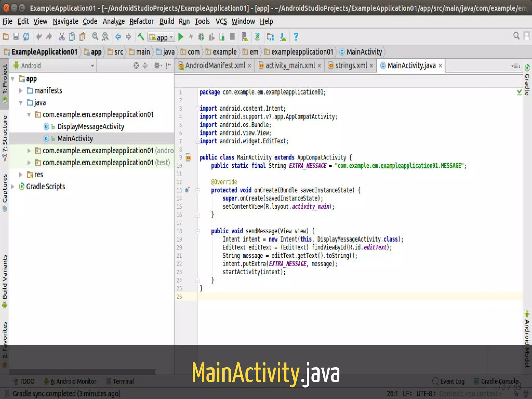This screenshot has height=399, width=532.
Task: Open the tab list dropdown right of tabs
Action: (516, 66)
